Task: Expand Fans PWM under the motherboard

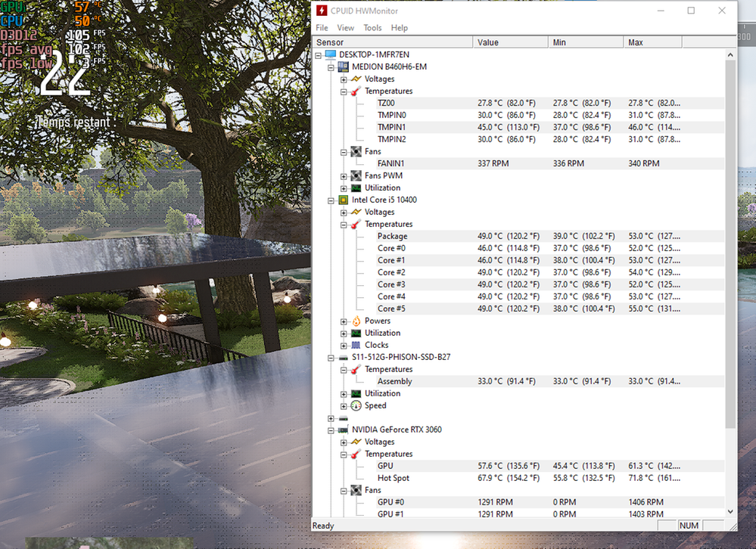Action: pos(344,176)
